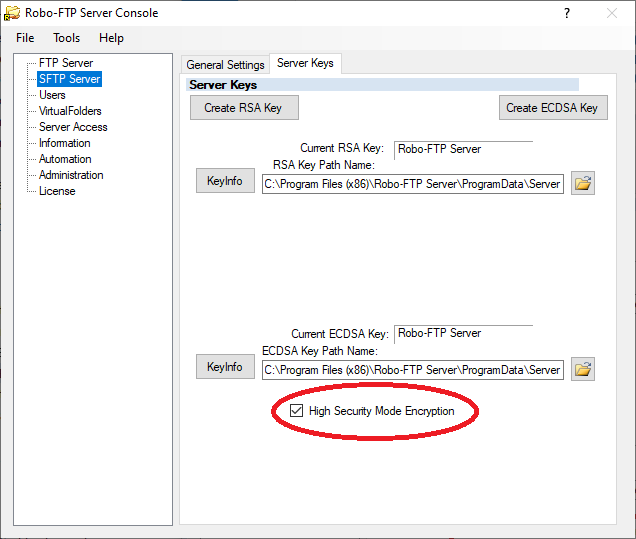
Task: Open Users in the navigation tree
Action: point(52,95)
